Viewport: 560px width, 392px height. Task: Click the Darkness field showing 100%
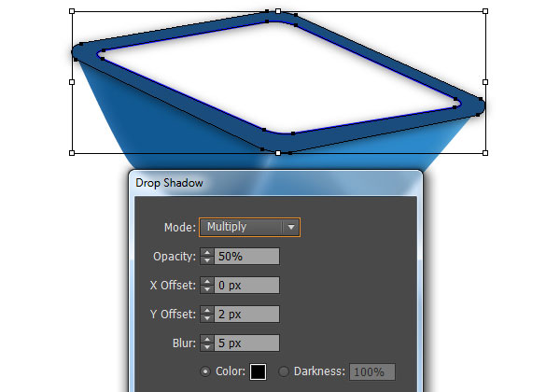click(x=372, y=372)
